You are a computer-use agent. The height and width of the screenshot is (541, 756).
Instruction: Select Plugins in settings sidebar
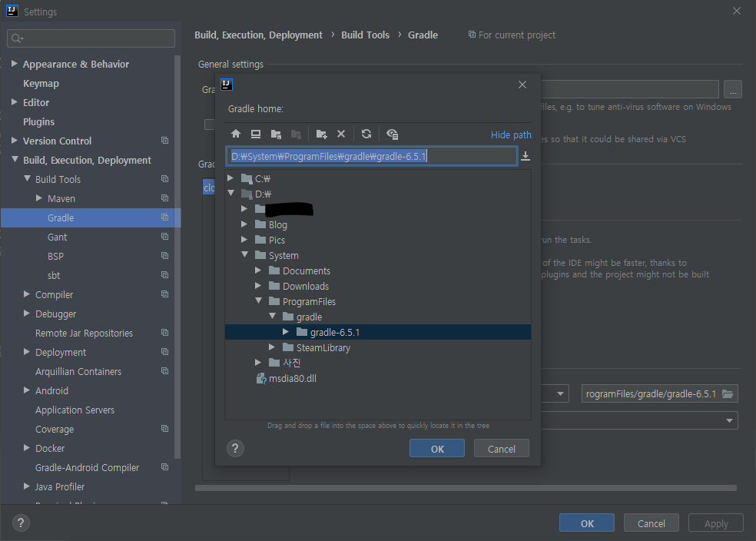click(38, 122)
